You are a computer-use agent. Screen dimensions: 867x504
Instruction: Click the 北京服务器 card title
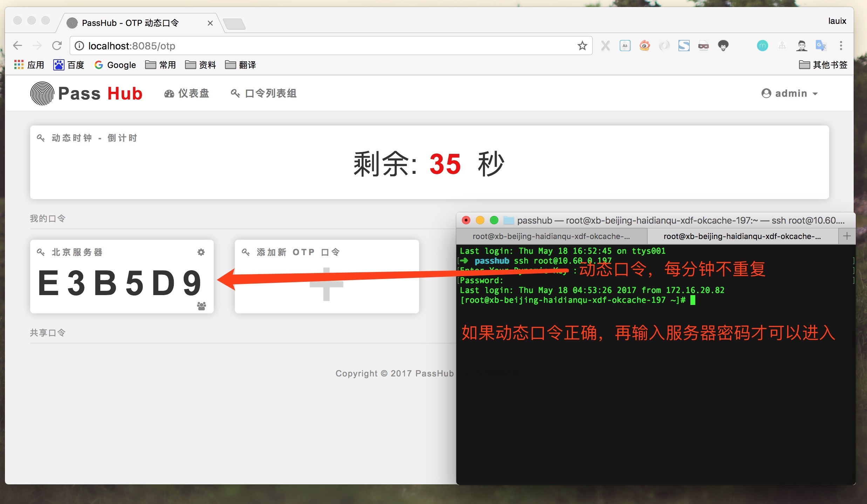coord(77,252)
